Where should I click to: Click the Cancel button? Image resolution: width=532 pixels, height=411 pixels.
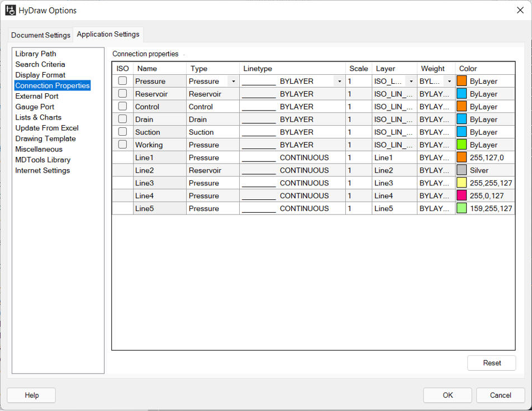click(x=501, y=395)
